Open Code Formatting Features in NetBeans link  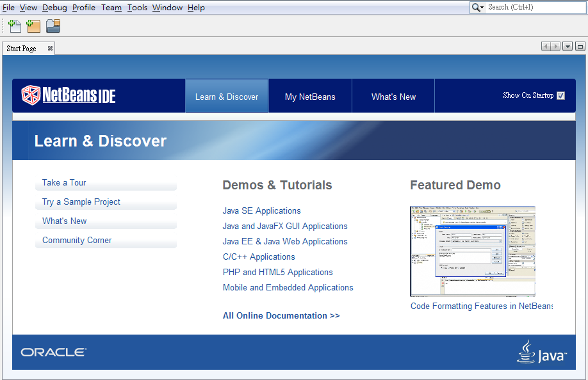pyautogui.click(x=482, y=306)
